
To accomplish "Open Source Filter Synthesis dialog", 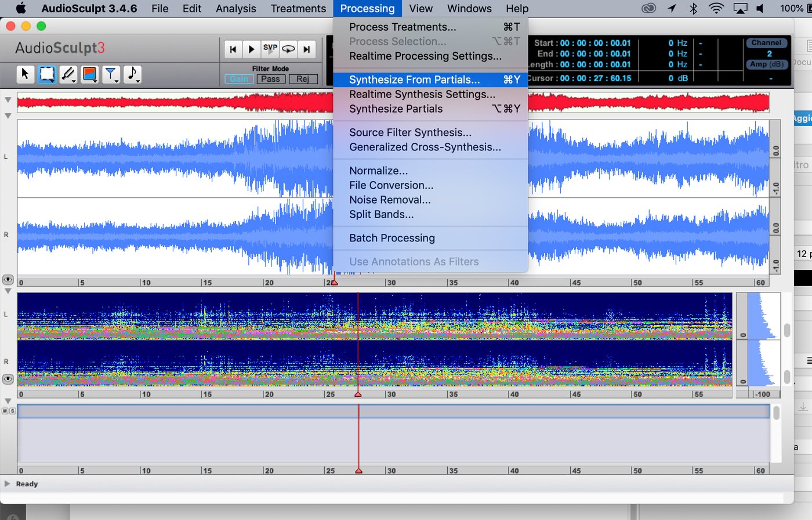I will coord(430,132).
